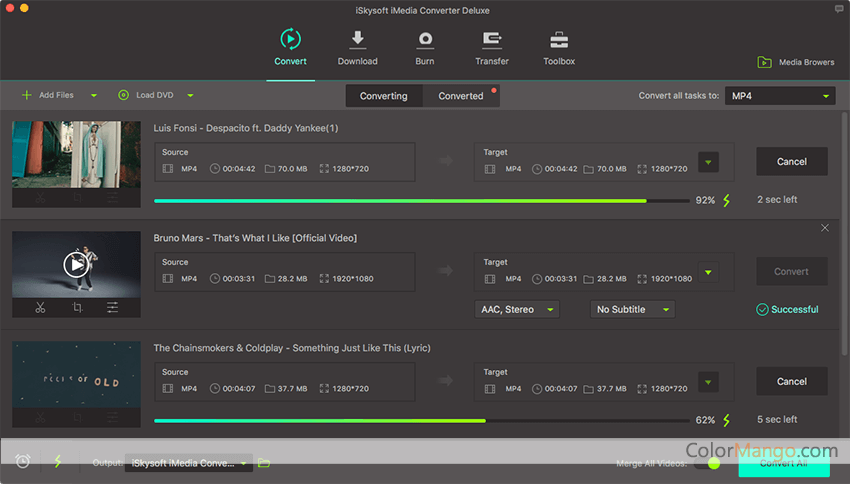850x484 pixels.
Task: Click the scissors trim icon on Bruno Mars video
Action: [41, 308]
